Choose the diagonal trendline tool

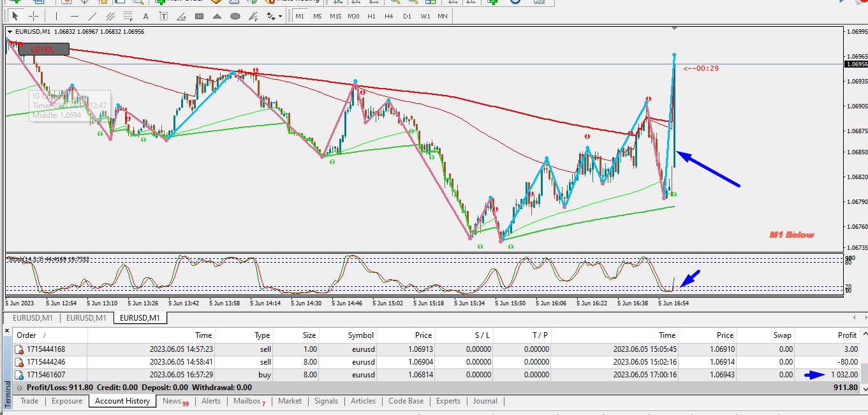(x=92, y=16)
